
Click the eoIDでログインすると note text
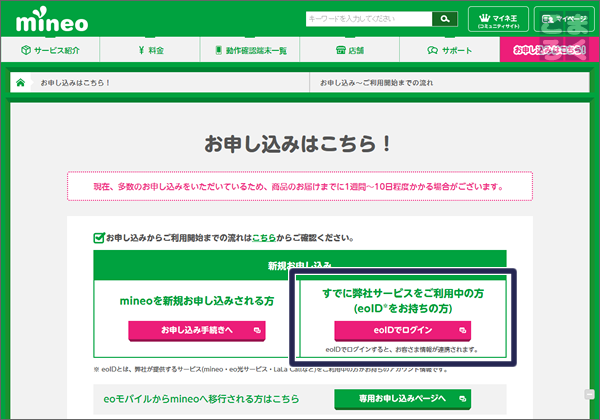click(402, 350)
